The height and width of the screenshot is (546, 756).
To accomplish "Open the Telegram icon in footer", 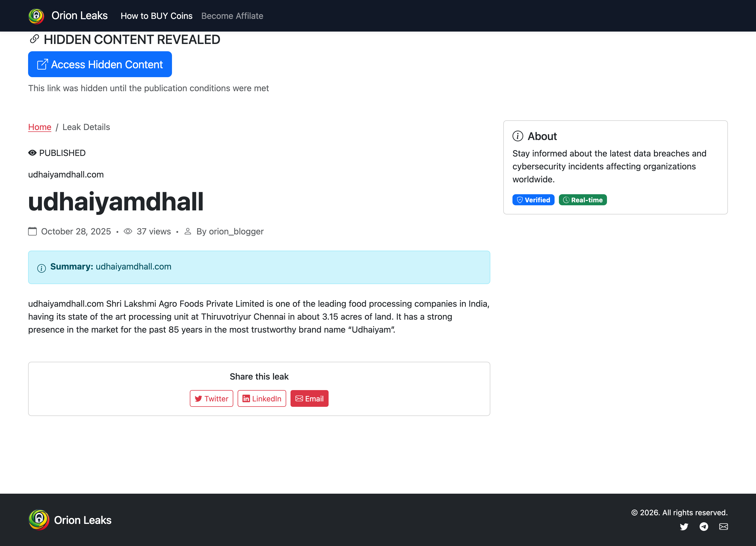I will tap(704, 527).
